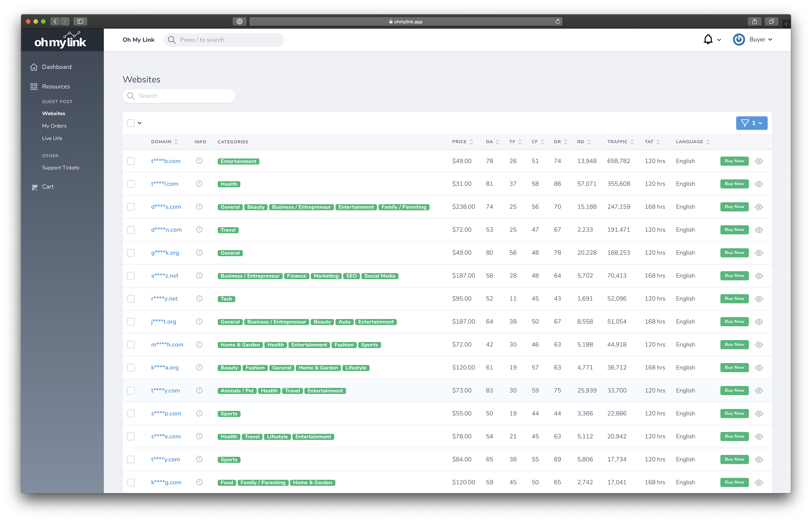Focus the Websites search field

click(179, 96)
